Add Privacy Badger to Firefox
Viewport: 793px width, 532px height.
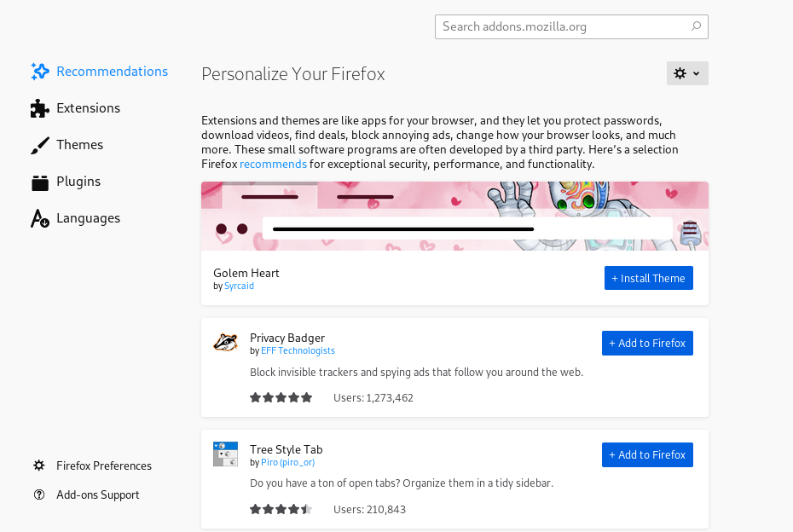(x=647, y=343)
